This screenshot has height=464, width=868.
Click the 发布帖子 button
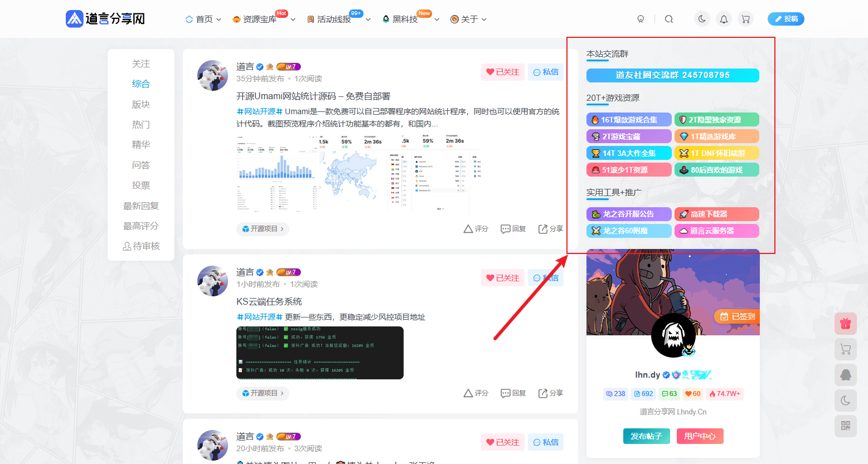click(x=646, y=436)
